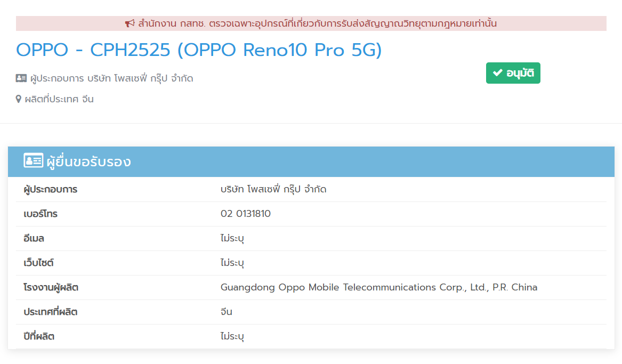Click the บริษัท โพสเซฟี่ กรุ๊ป จำกัด table value
Viewport: 622px width, 364px height.
[x=273, y=189]
